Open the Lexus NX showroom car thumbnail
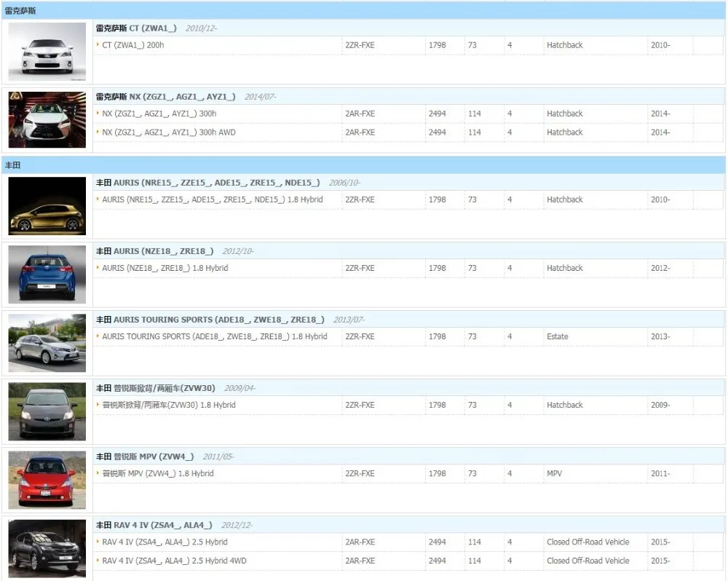This screenshot has height=581, width=728. (x=47, y=120)
